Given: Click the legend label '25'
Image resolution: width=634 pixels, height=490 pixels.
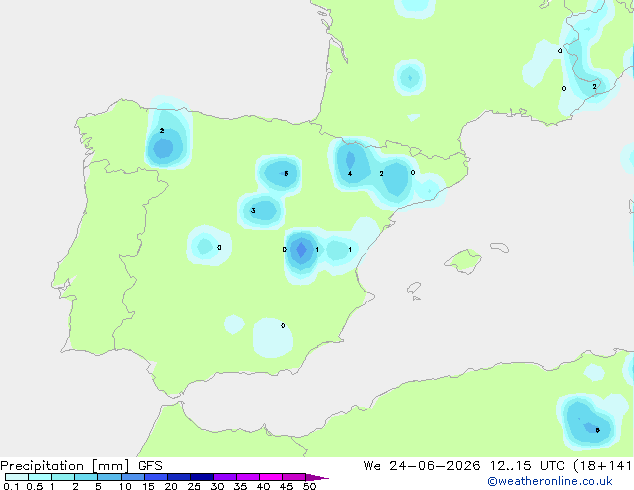Looking at the screenshot, I should point(194,486).
